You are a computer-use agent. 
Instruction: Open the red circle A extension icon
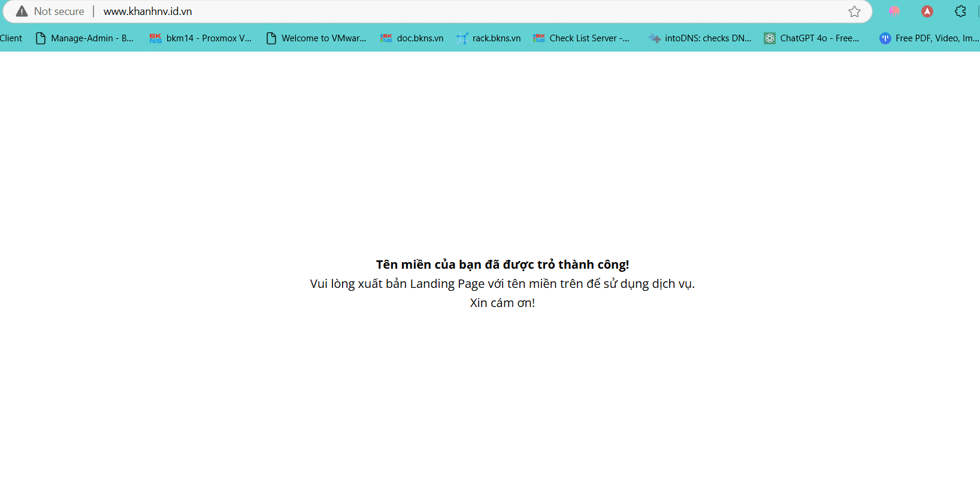[x=927, y=11]
